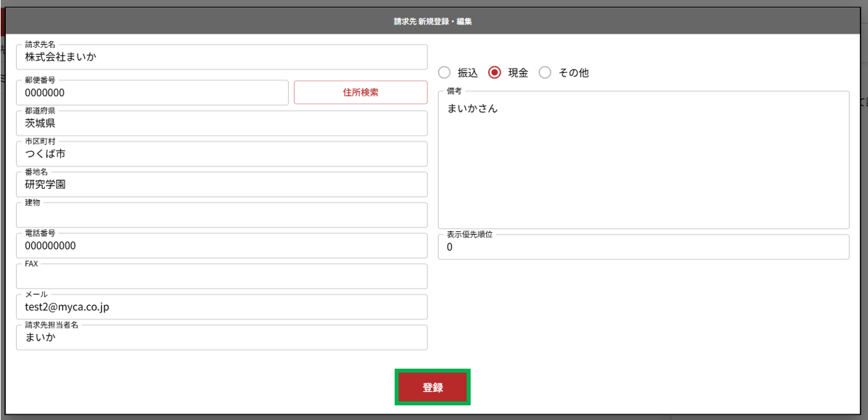This screenshot has height=420, width=868.
Task: Click the 請求先名 input field
Action: coord(221,57)
